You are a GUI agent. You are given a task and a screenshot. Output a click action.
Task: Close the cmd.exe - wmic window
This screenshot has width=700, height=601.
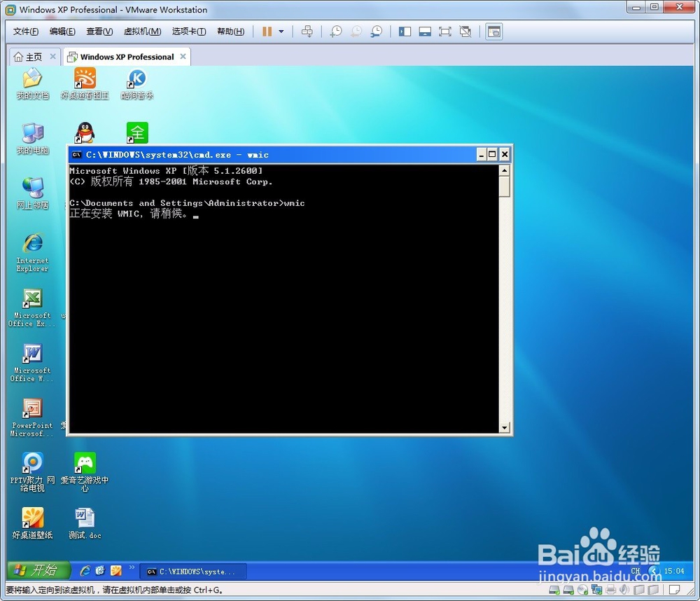coord(505,155)
